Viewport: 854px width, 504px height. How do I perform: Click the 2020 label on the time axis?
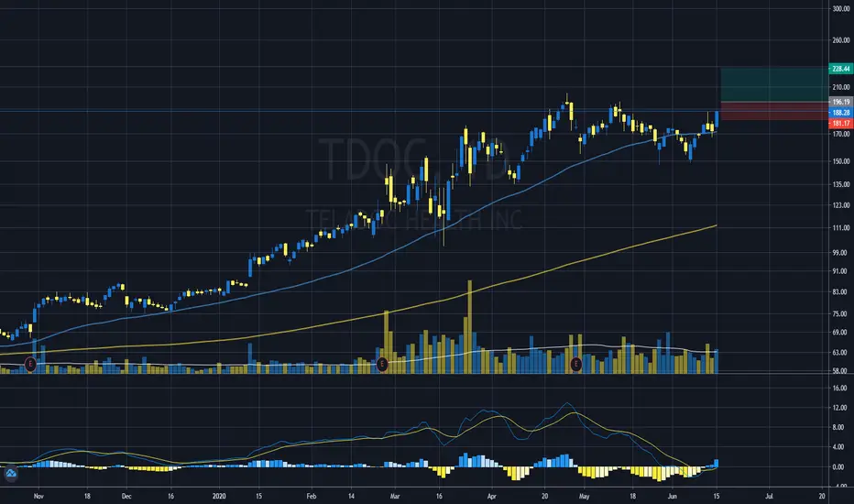219,497
